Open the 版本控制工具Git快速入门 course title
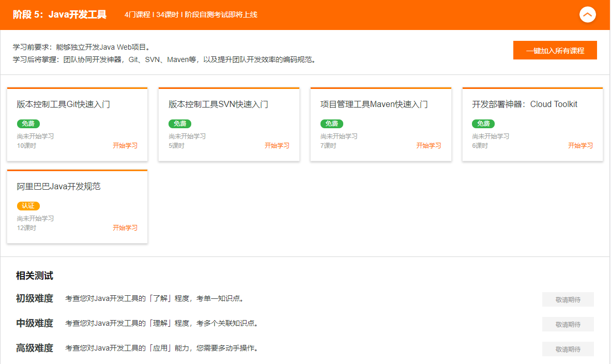The width and height of the screenshot is (611, 364). 63,104
